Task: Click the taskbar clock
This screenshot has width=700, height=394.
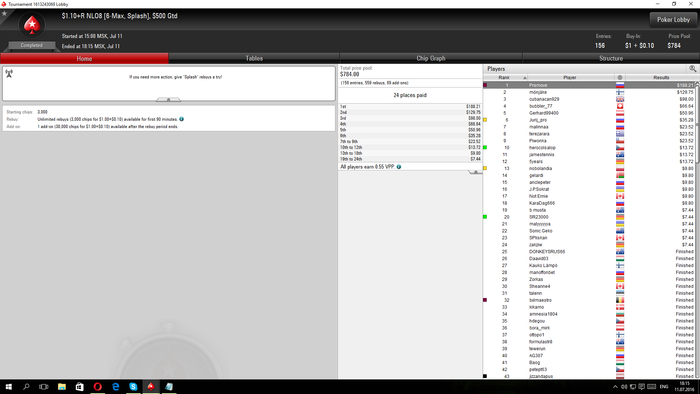Action: [x=684, y=386]
